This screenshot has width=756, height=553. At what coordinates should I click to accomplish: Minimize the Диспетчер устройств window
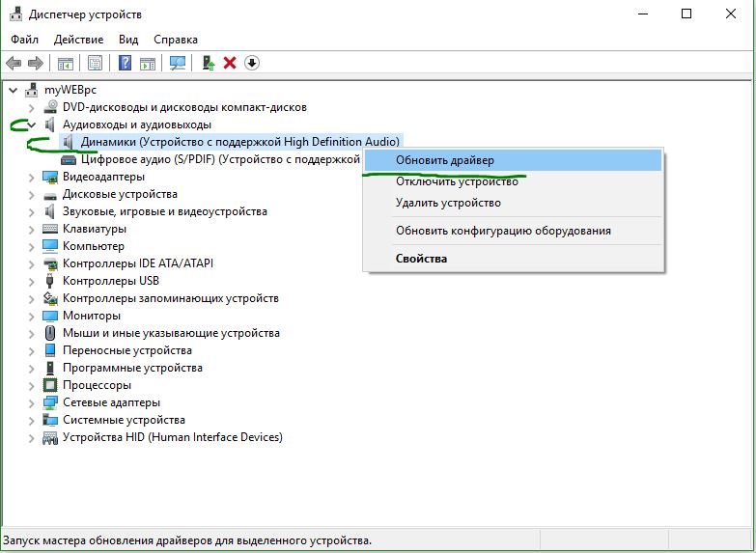(x=643, y=14)
